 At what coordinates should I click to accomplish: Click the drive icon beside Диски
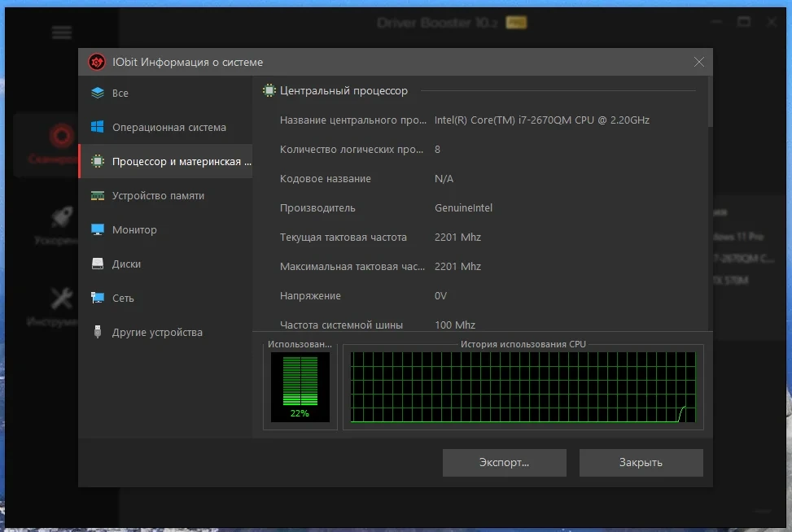(98, 264)
